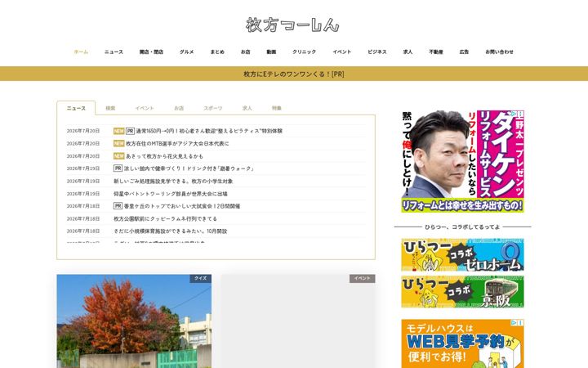Open the 整えるピラティス特別体験 PR article
588x368 pixels.
(x=209, y=131)
